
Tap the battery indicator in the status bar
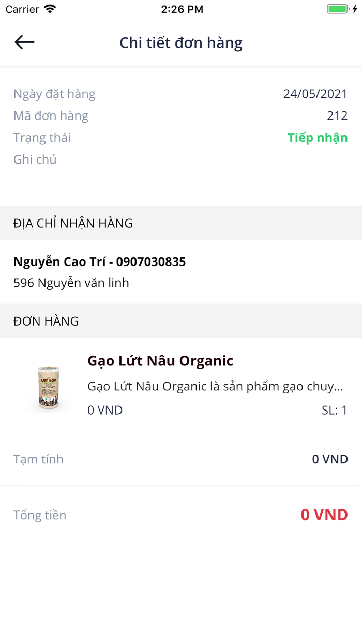click(x=337, y=8)
